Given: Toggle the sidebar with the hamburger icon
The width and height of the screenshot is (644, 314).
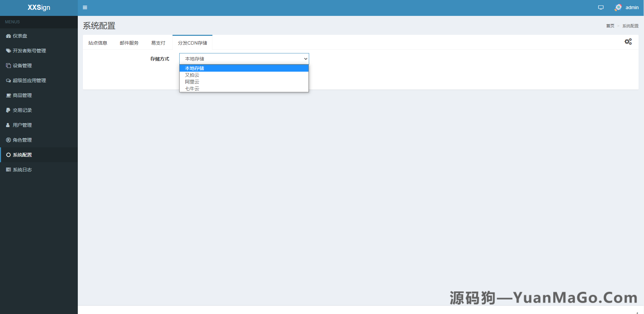Looking at the screenshot, I should tap(85, 7).
